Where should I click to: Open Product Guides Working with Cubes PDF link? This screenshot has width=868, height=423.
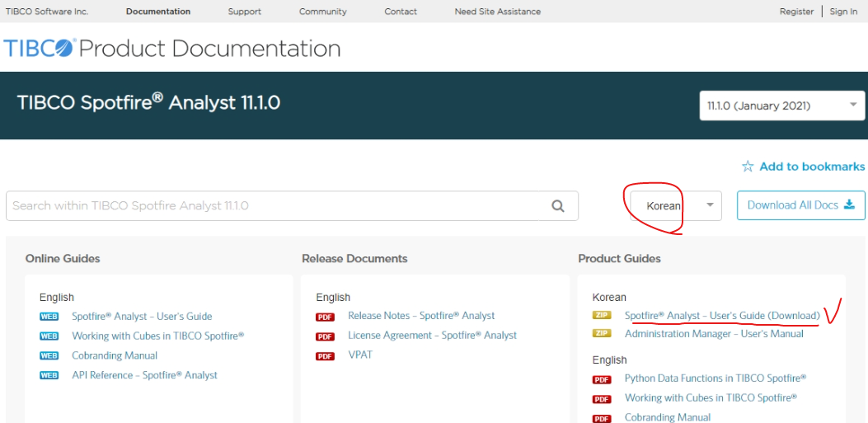711,397
